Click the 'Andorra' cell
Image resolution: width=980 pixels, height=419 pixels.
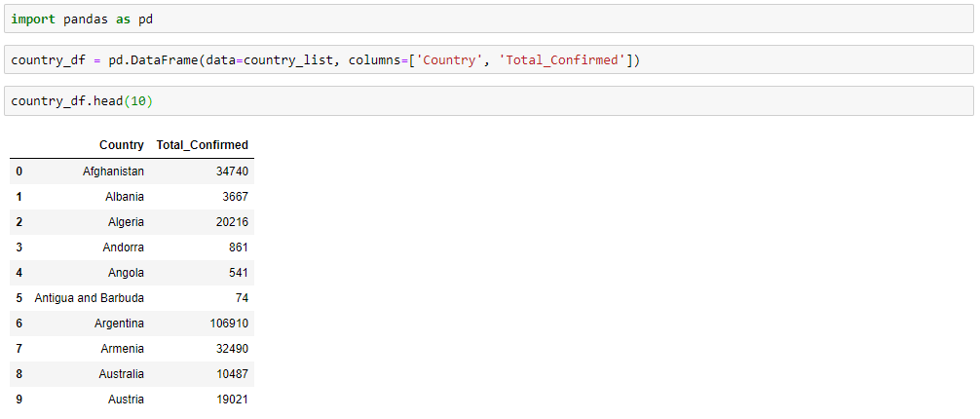[x=123, y=248]
